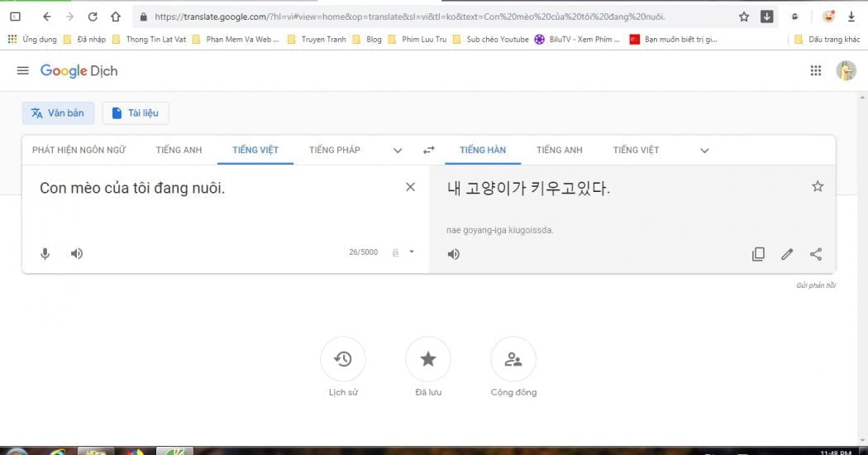Click the Korean translated text
The height and width of the screenshot is (455, 868).
click(528, 188)
